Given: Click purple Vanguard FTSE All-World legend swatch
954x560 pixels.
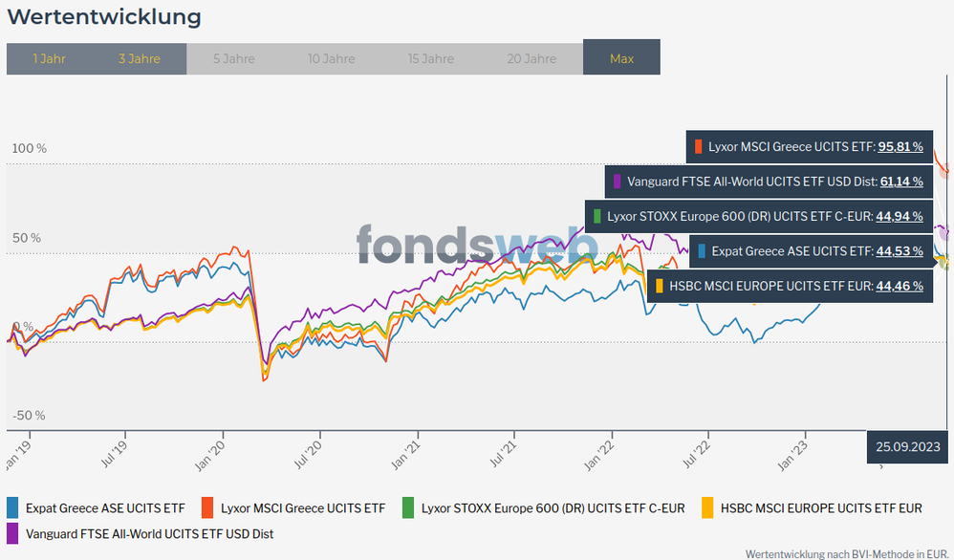Looking at the screenshot, I should pyautogui.click(x=12, y=532).
